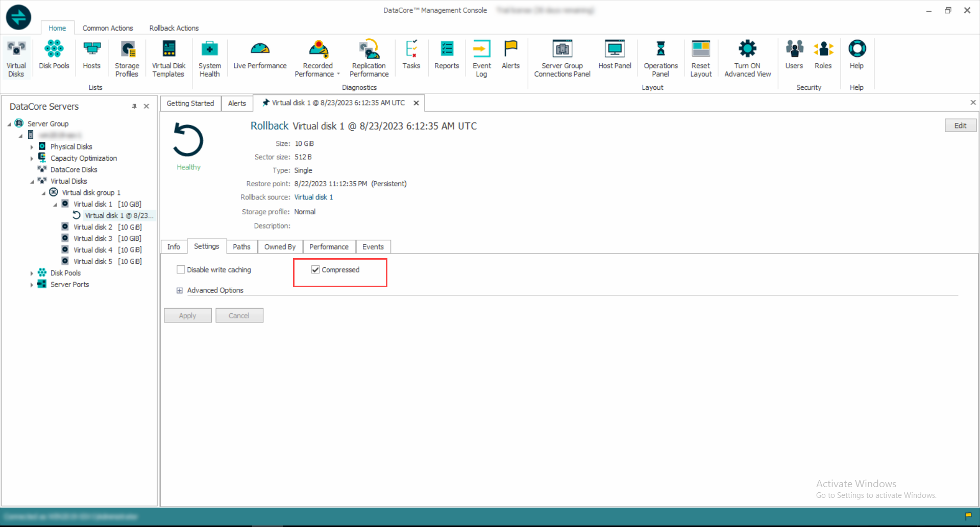Expand Disk Pools tree node
The height and width of the screenshot is (527, 980).
[x=32, y=273]
